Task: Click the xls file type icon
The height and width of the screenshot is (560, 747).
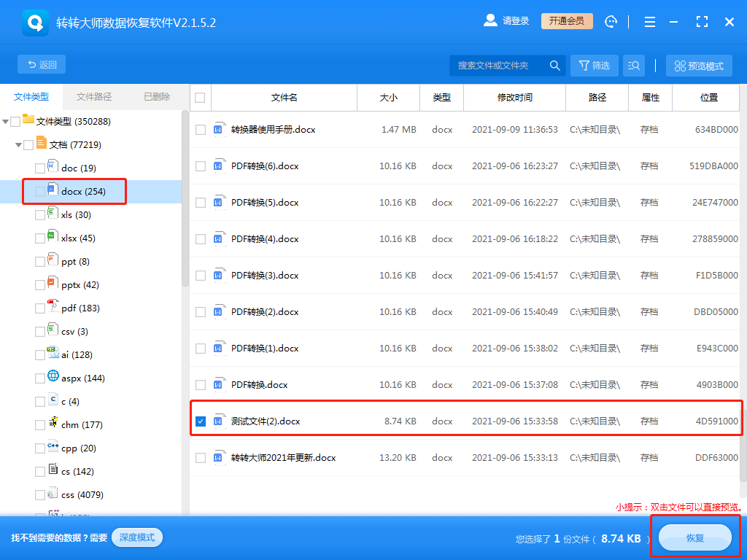Action: point(53,212)
